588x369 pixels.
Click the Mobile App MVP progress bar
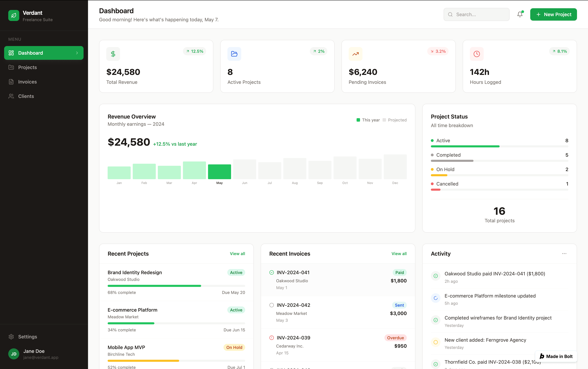click(176, 361)
